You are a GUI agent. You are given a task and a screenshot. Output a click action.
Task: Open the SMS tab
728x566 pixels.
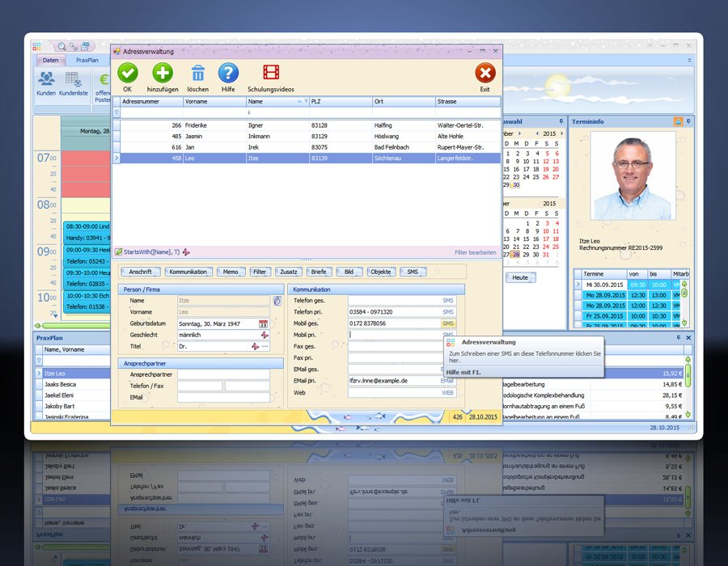(413, 272)
